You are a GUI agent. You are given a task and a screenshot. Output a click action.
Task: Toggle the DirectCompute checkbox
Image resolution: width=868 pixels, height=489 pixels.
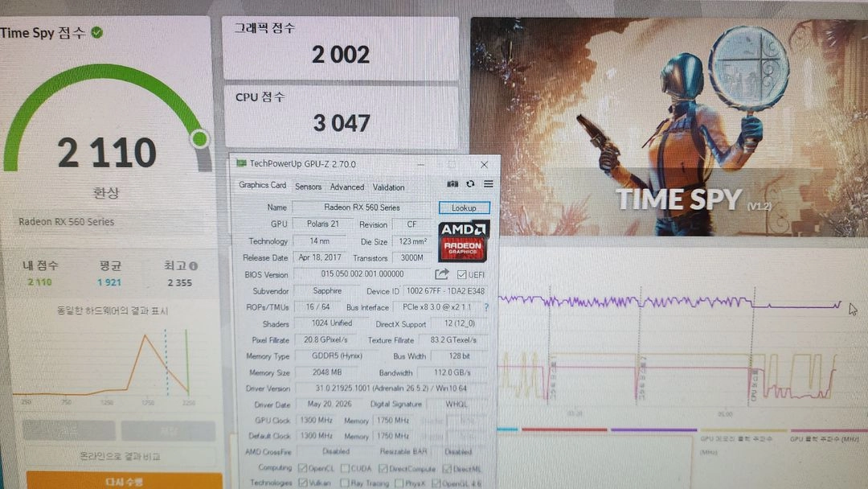point(383,469)
